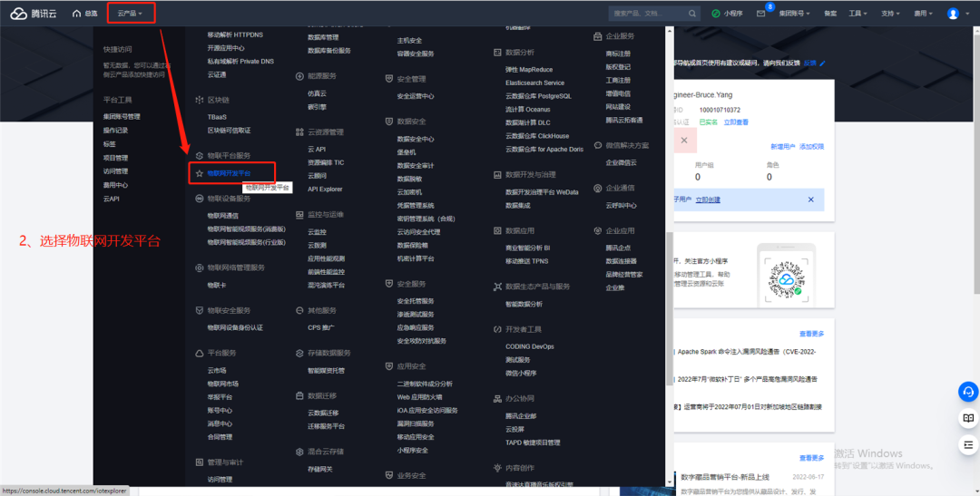Open 集团账号管理 under 平台工具
The image size is (980, 496).
coord(122,117)
